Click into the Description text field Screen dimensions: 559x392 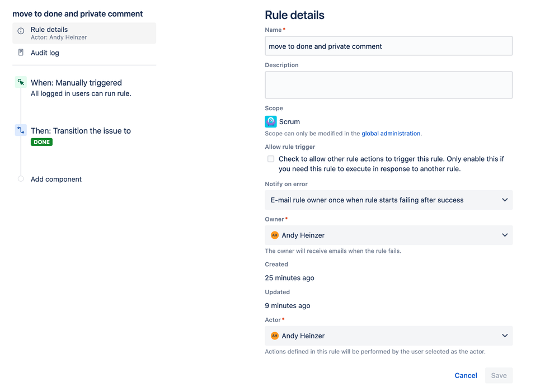click(388, 85)
